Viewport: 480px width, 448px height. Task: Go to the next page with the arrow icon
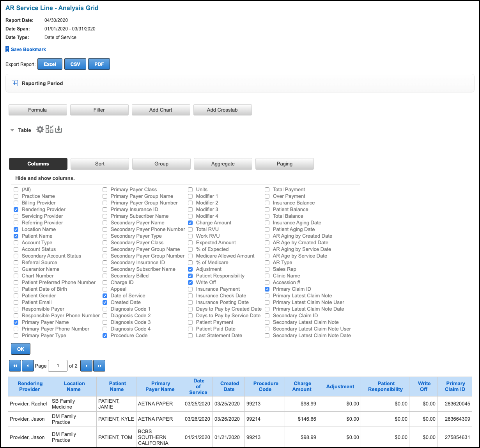[x=86, y=365]
